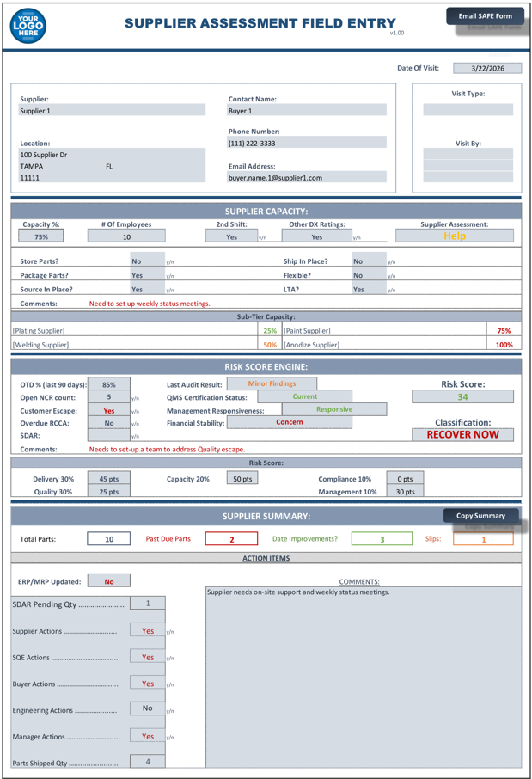Screen dimensions: 532x779
Task: Click the Contact Name field
Action: [x=307, y=110]
